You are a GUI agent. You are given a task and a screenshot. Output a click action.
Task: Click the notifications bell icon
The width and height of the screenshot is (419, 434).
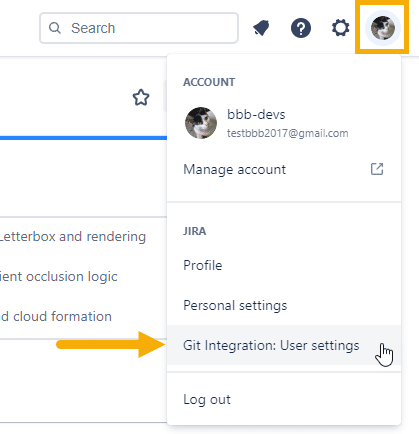pos(261,28)
